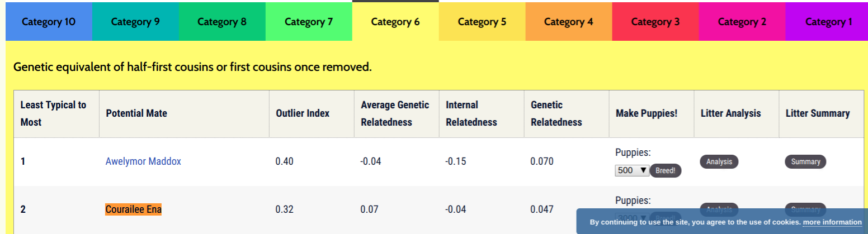The width and height of the screenshot is (868, 234).
Task: Click the Breed! button for Awelymor Maddox
Action: [x=666, y=170]
